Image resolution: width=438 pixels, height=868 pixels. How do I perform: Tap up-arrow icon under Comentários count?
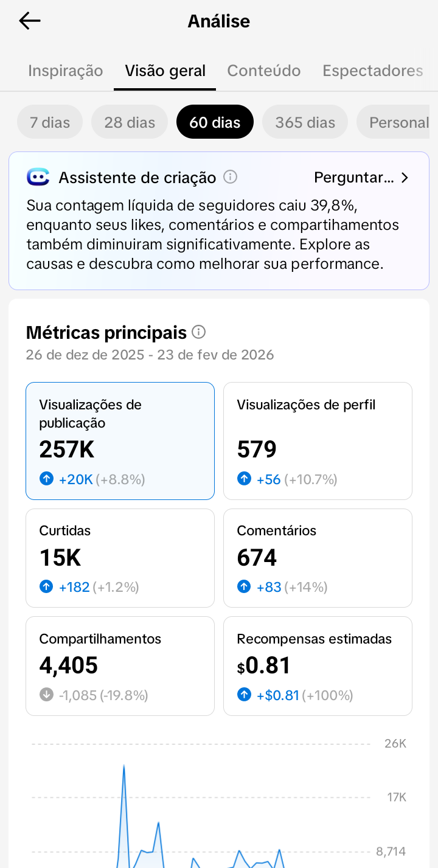point(244,587)
